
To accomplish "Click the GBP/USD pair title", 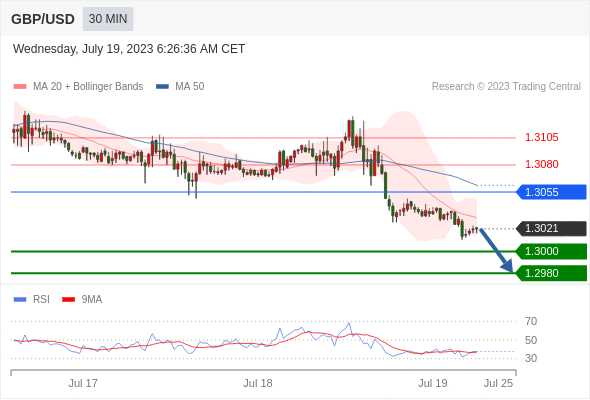I will pyautogui.click(x=43, y=19).
